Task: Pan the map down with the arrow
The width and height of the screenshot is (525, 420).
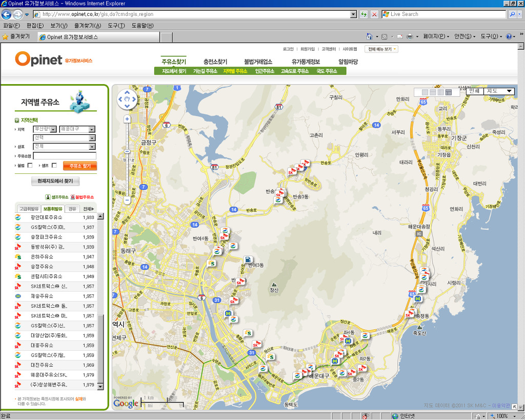Action: tap(127, 106)
